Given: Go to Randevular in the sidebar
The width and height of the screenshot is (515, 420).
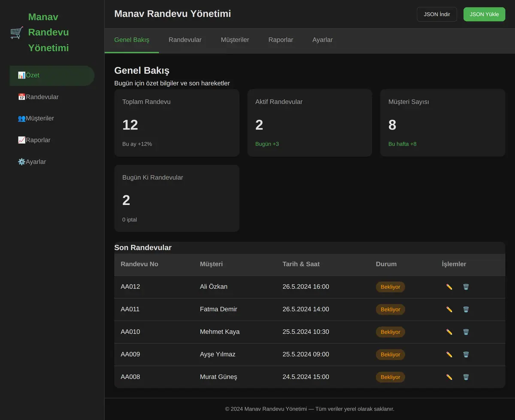Looking at the screenshot, I should (x=52, y=97).
